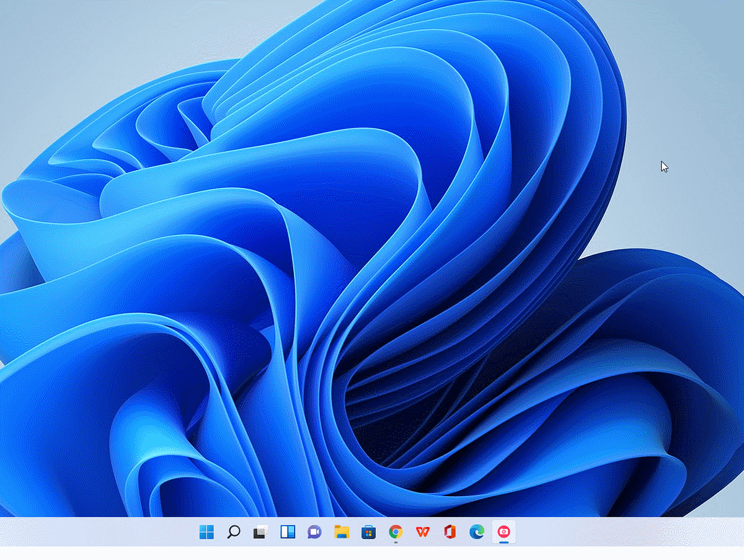Screen dimensions: 744x560
Task: Select the running app's underlined taskbar button
Action: click(503, 531)
